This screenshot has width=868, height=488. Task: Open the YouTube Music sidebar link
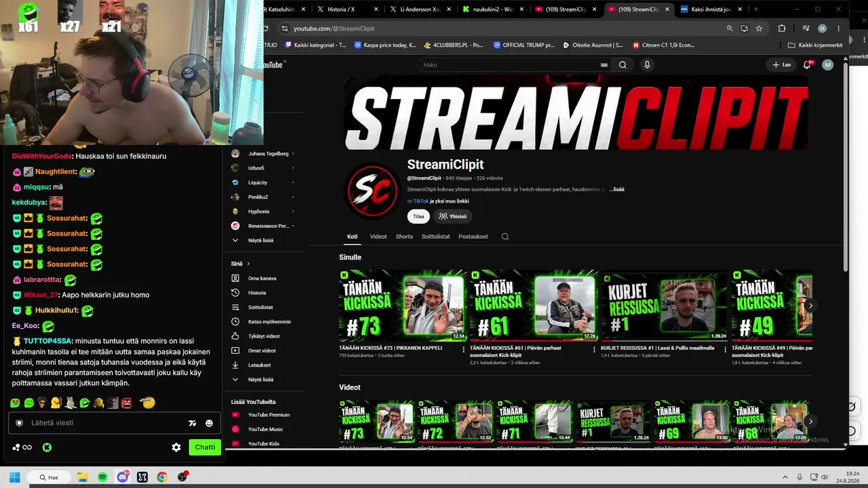pyautogui.click(x=258, y=429)
